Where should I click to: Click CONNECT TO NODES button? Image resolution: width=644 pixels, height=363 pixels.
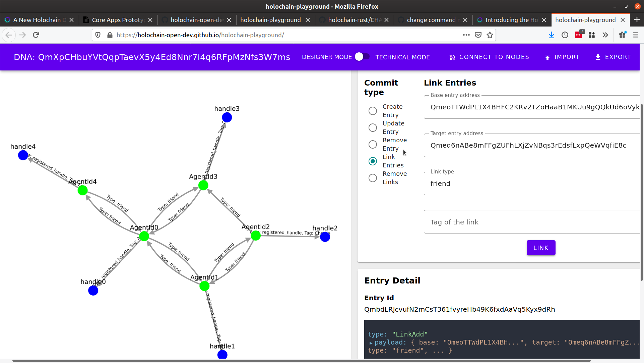(x=489, y=57)
